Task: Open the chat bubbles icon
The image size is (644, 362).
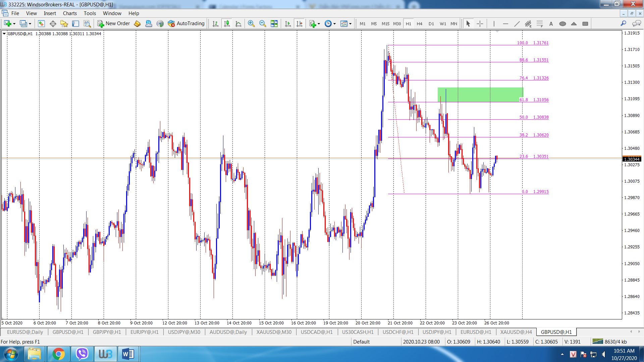Action: point(636,23)
